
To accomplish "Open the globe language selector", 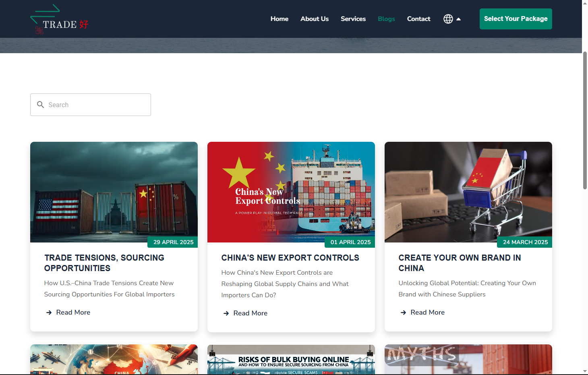I will tap(448, 19).
